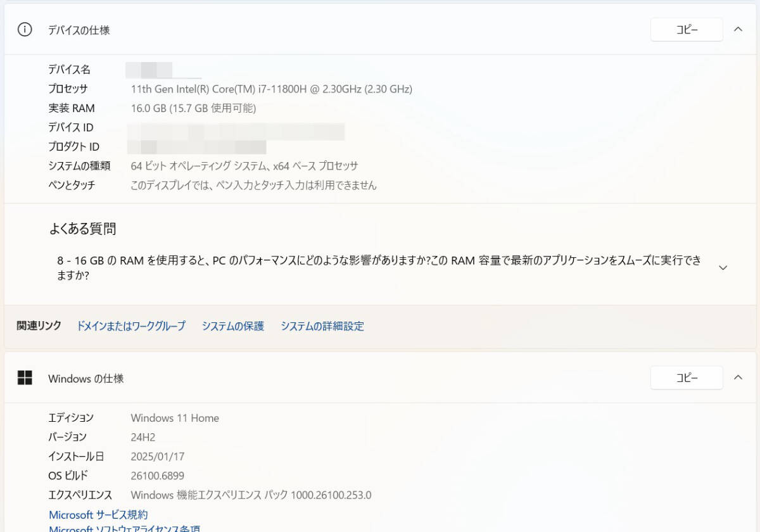Screen dimensions: 760x532
Task: Open ドメインまたはワークグループ link
Action: 131,326
